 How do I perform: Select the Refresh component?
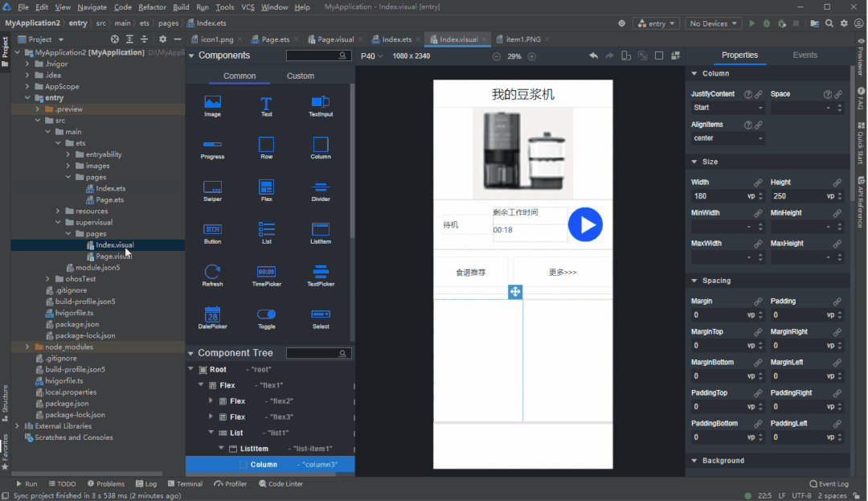[212, 276]
